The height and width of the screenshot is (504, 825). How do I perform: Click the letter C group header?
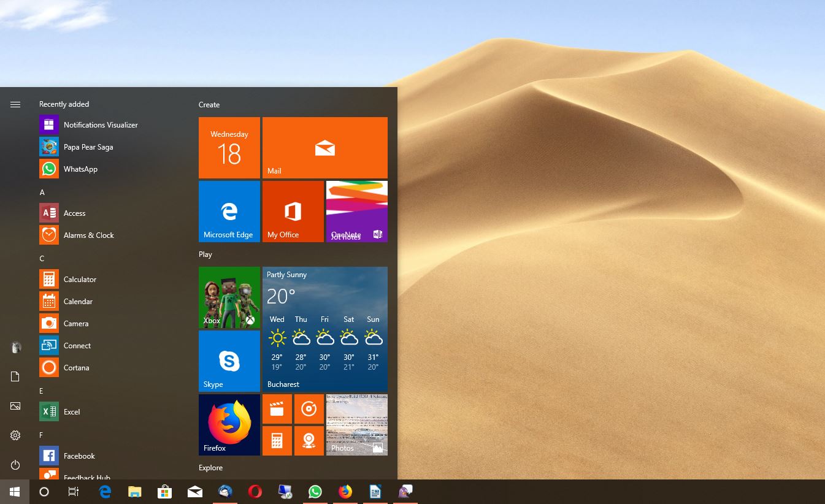(x=42, y=259)
